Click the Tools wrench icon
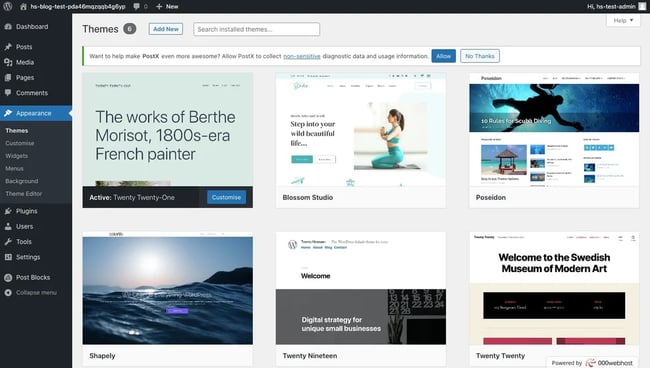This screenshot has height=368, width=650. click(x=8, y=242)
